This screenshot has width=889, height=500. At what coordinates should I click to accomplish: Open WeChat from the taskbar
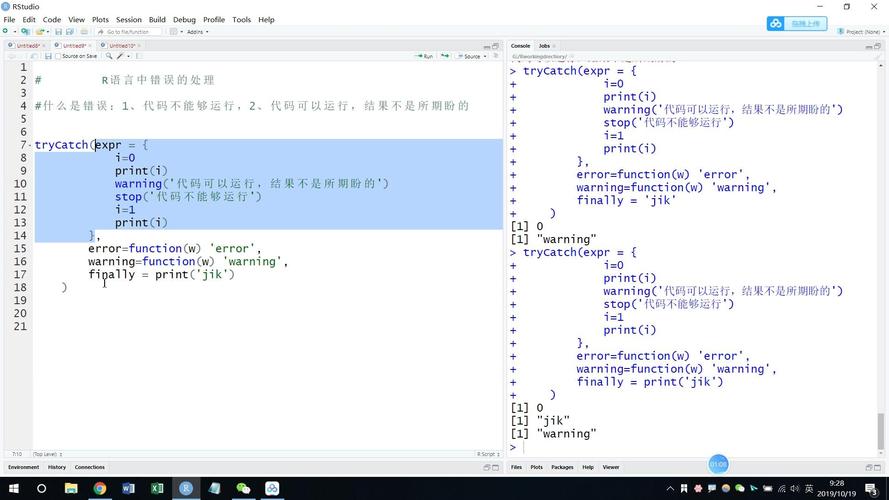point(243,488)
